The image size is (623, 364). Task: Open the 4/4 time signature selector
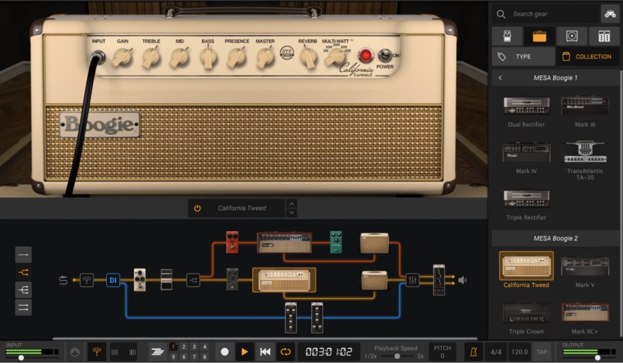click(x=496, y=352)
